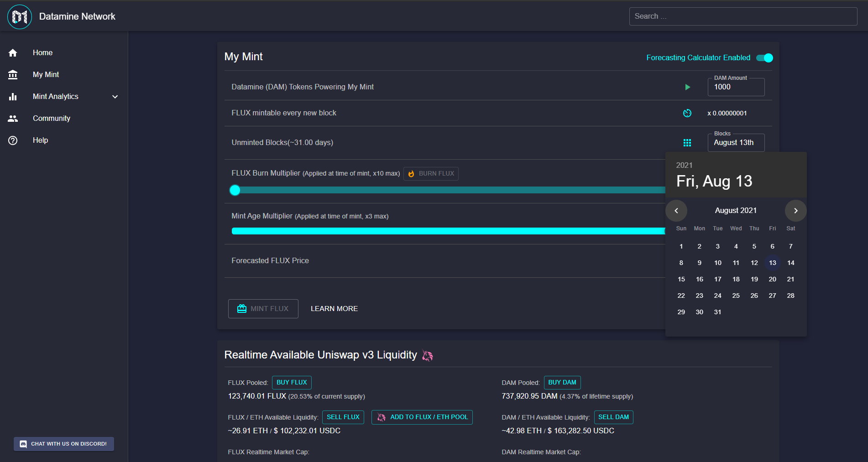Select August 25 in the calendar
Image resolution: width=868 pixels, height=462 pixels.
736,296
